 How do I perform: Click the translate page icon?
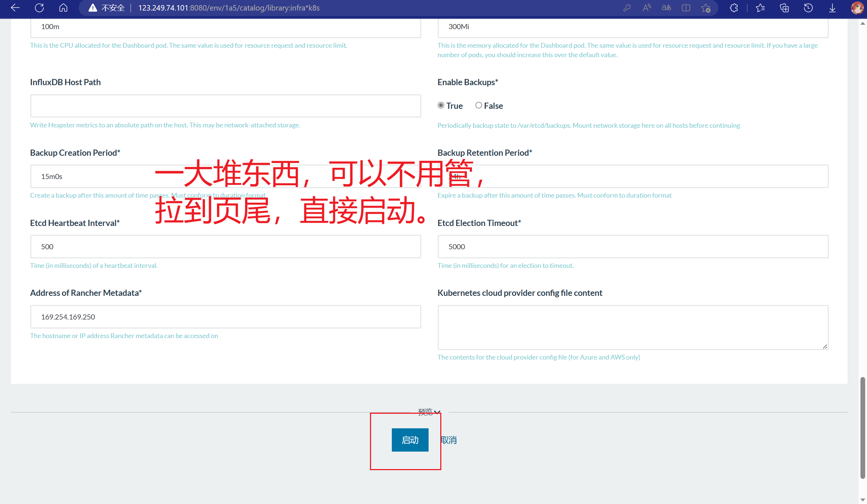666,8
